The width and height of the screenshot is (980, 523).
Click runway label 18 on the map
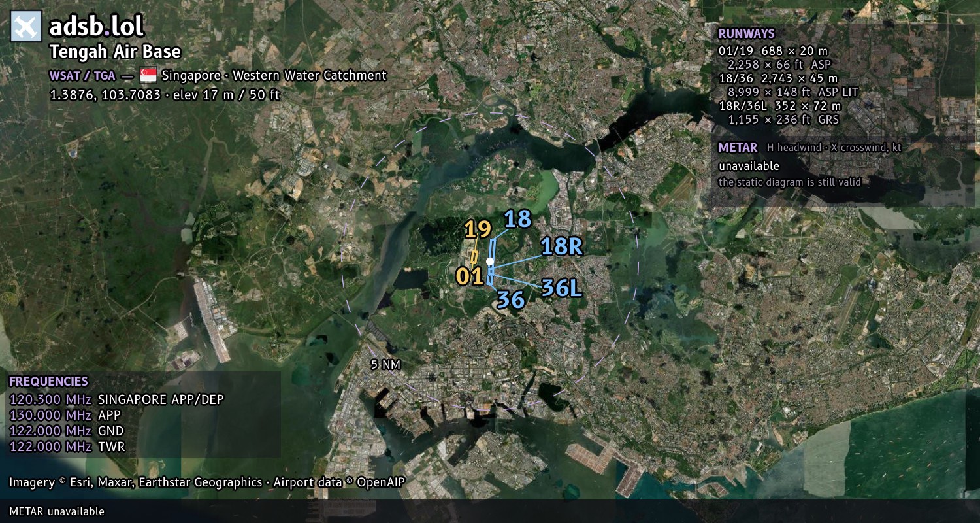[x=518, y=219]
